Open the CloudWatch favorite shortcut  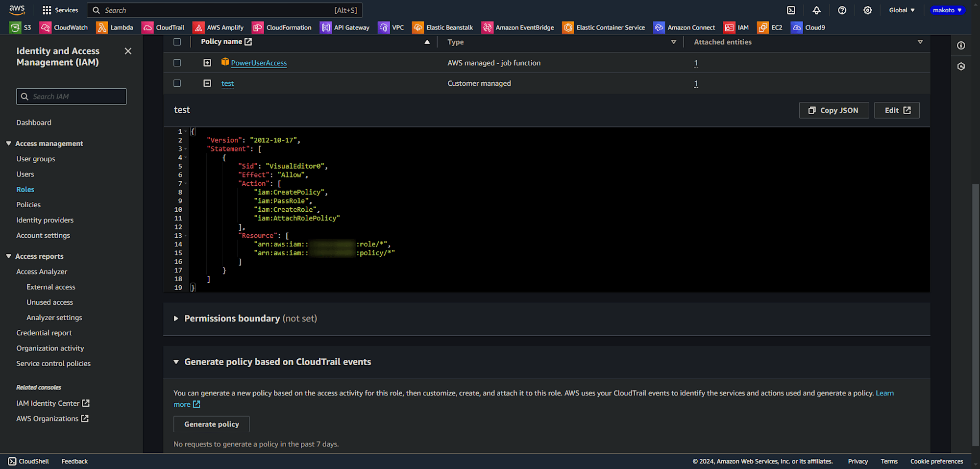pos(64,27)
